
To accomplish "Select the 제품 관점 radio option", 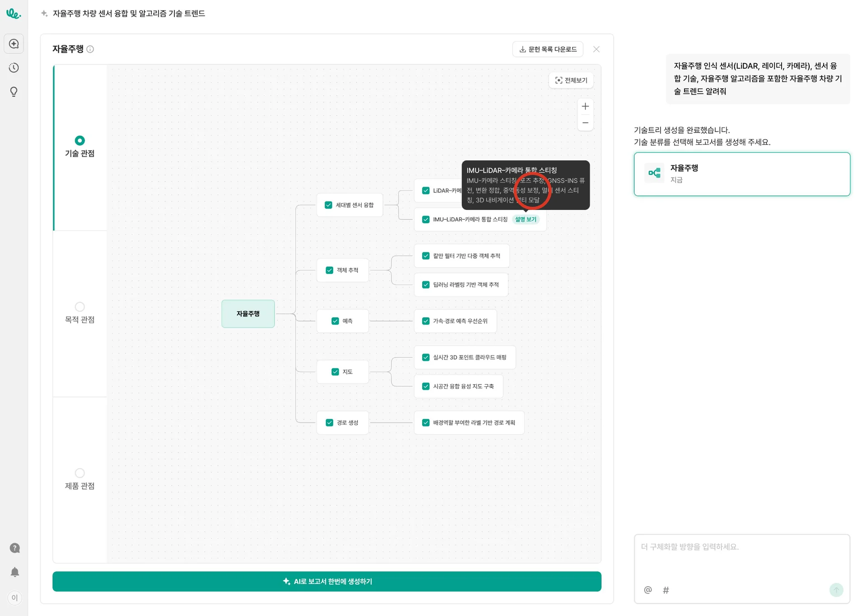I will point(80,473).
